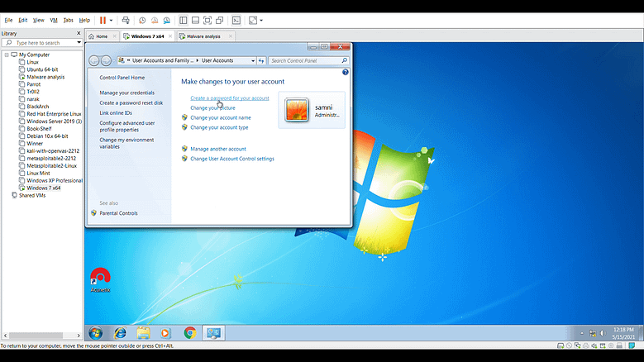Click the stretch guest display icon
The width and height of the screenshot is (644, 362).
[x=253, y=20]
